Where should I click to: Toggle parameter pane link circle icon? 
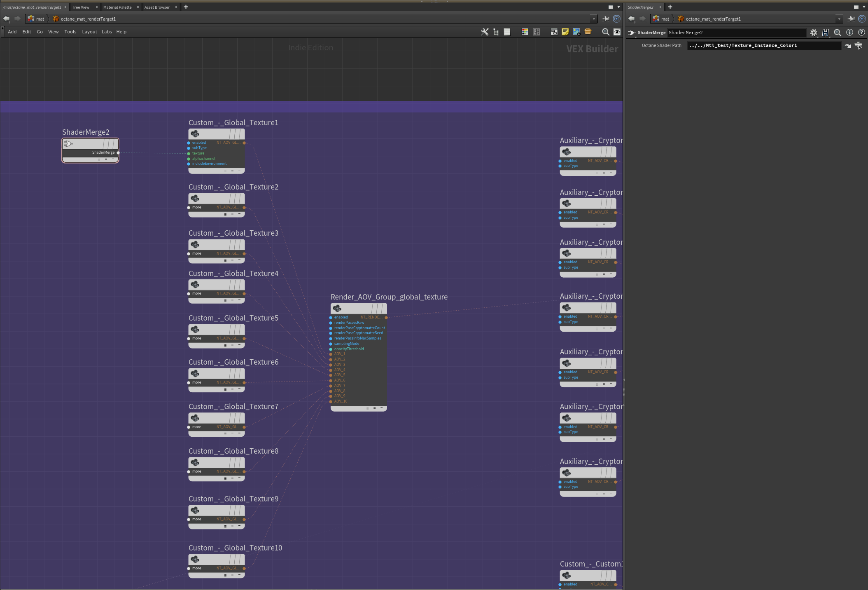[862, 19]
